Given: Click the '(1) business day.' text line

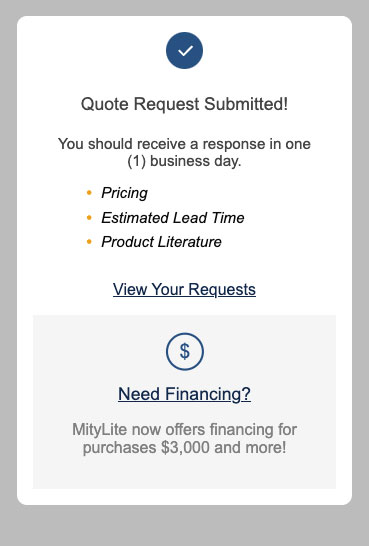Looking at the screenshot, I should [x=184, y=161].
